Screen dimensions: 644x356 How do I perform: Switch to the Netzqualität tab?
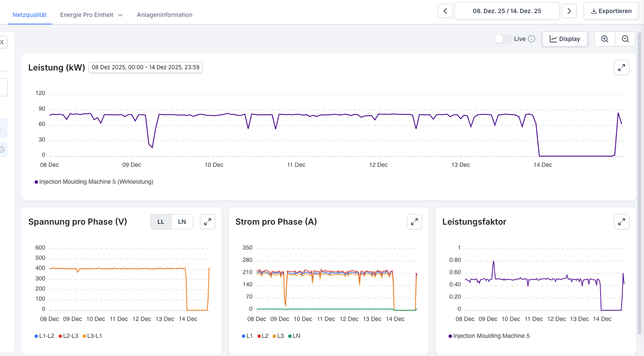point(30,15)
